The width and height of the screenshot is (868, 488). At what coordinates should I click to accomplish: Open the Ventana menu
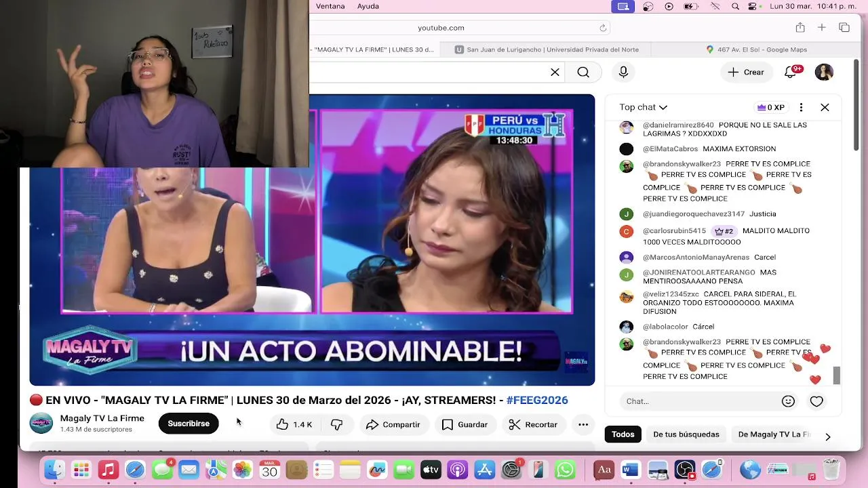tap(330, 6)
